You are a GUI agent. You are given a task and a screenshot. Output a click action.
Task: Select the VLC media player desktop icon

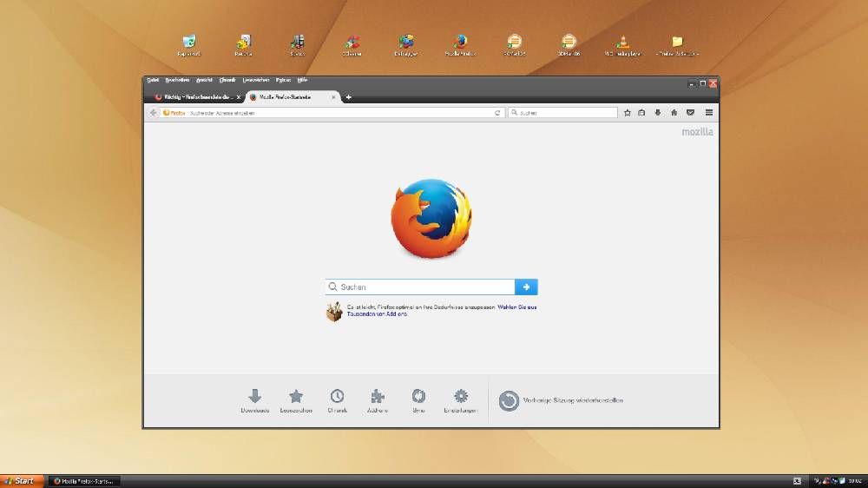click(622, 45)
